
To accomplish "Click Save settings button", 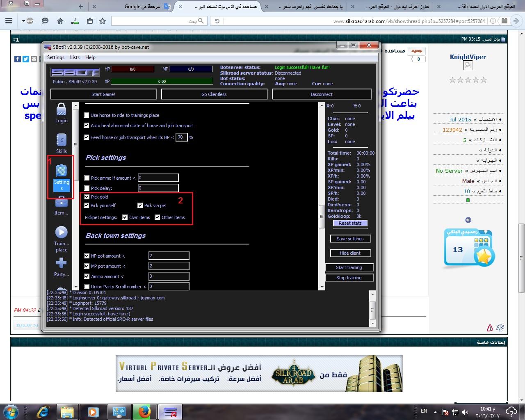I will pyautogui.click(x=350, y=239).
